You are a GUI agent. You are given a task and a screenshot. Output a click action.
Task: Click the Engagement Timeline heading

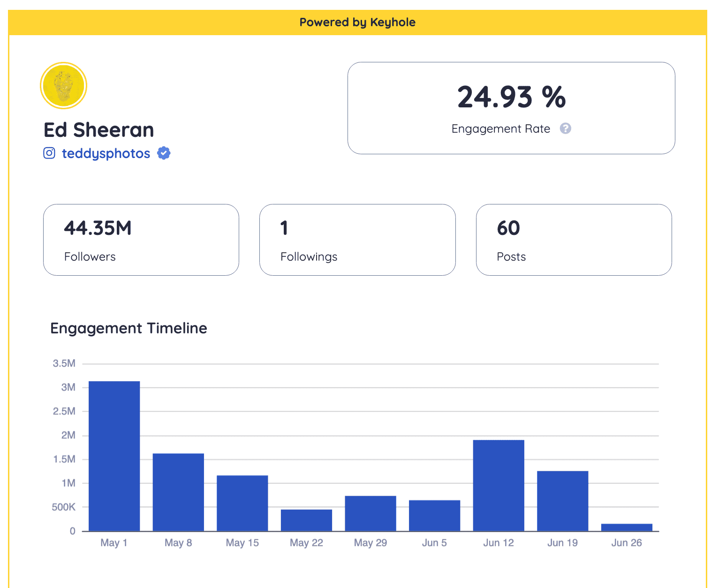(129, 328)
